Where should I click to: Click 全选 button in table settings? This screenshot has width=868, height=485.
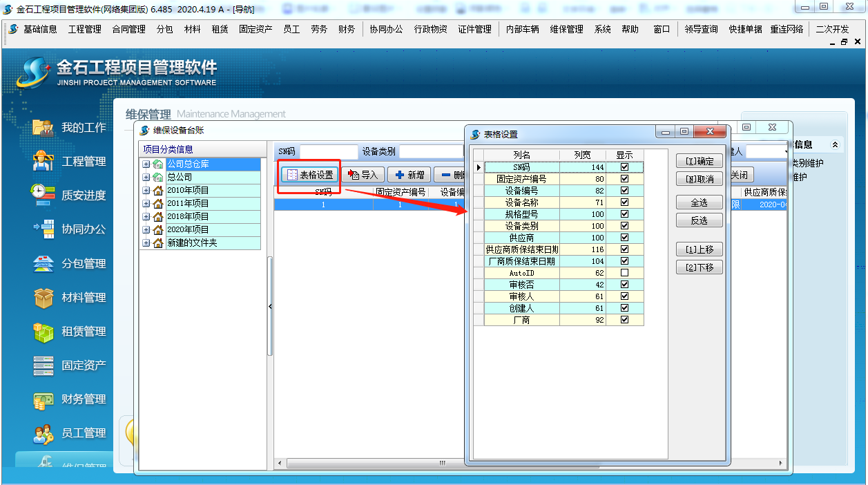(x=699, y=202)
